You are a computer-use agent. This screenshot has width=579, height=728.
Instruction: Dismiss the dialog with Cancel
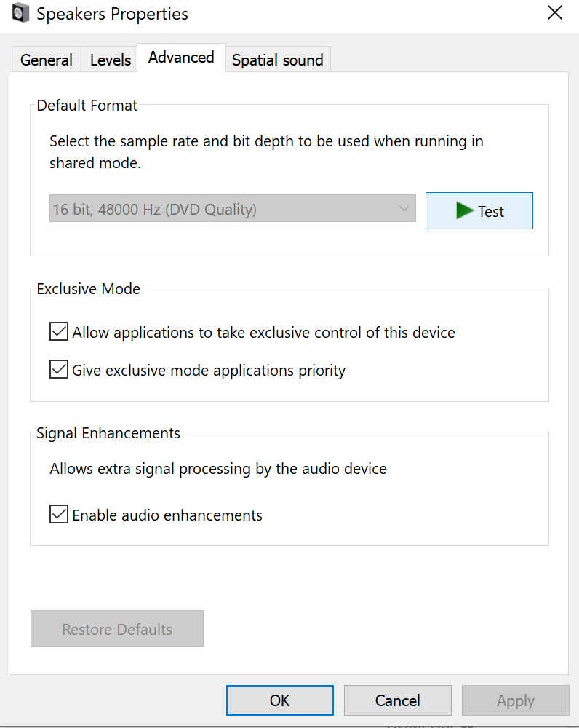coord(398,700)
